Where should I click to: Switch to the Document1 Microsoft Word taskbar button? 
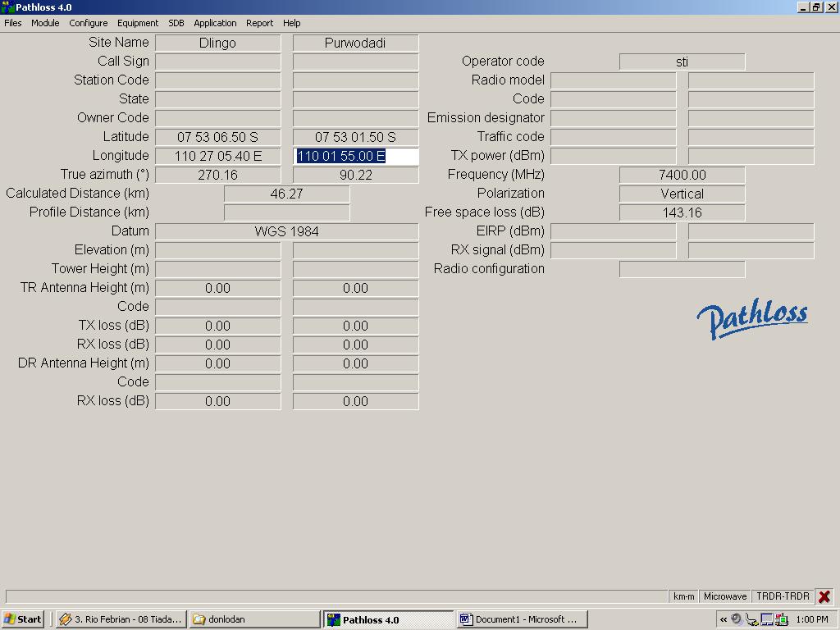click(x=523, y=619)
